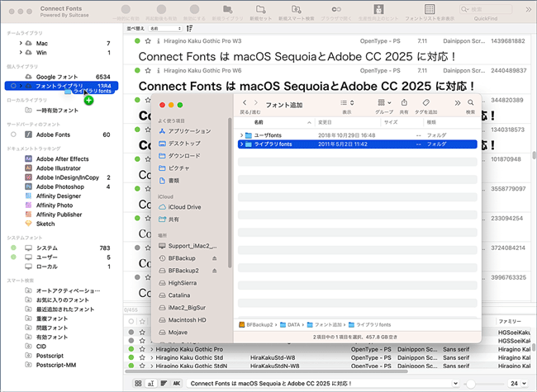Expand Hiragino Kaku Gothic Pro family row
This screenshot has width=537, height=392.
(152, 349)
